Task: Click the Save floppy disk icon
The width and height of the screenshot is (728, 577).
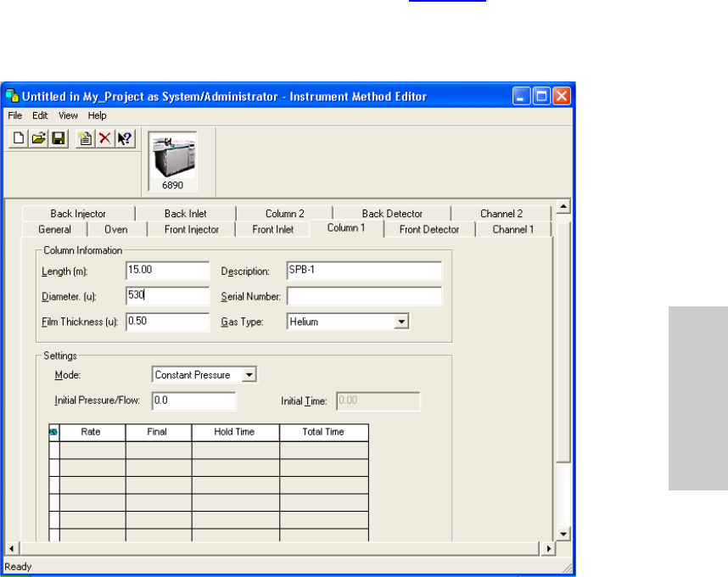Action: [x=59, y=138]
